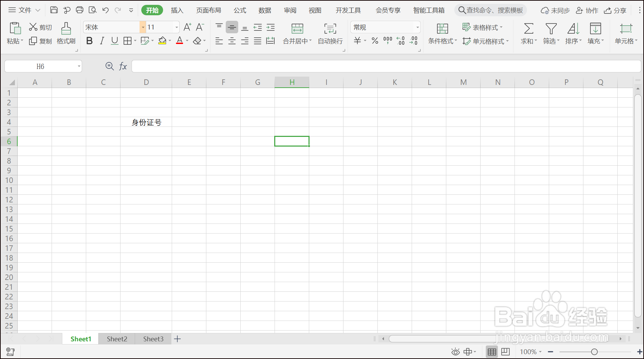Viewport: 644px width, 359px height.
Task: Open Conditional Formatting (条件格式) menu
Action: pyautogui.click(x=442, y=33)
